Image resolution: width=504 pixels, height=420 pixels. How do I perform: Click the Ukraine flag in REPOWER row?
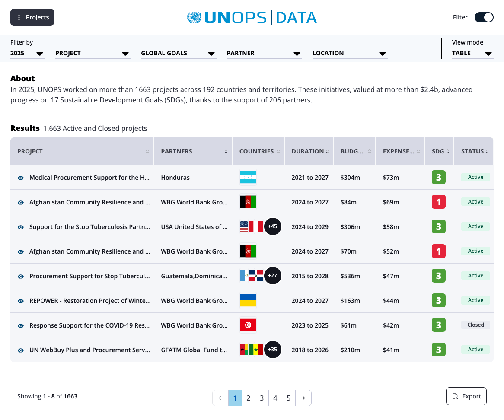[x=248, y=300]
